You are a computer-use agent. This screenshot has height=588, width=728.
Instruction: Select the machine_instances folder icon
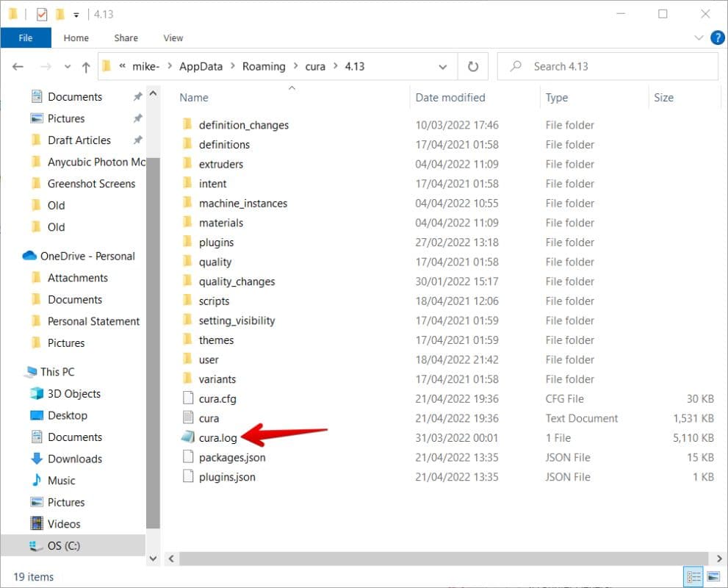(x=187, y=202)
